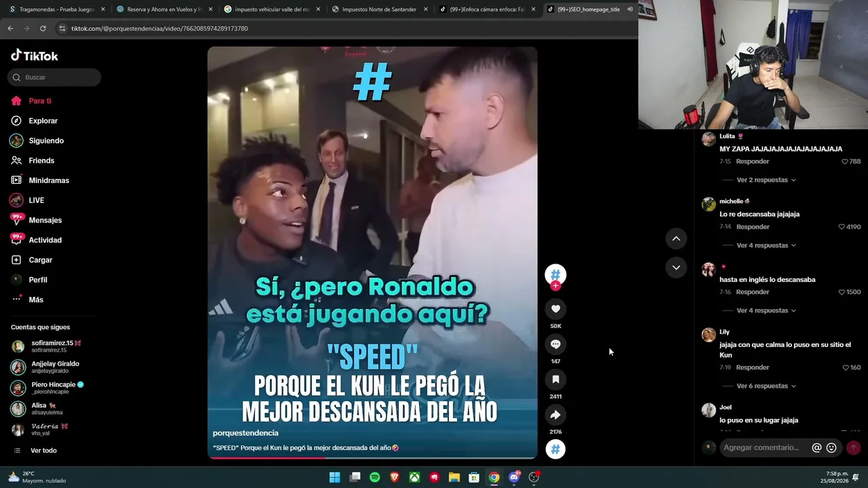The image size is (868, 488).
Task: Expand Ver 4 respuestas under michelle
Action: click(766, 245)
